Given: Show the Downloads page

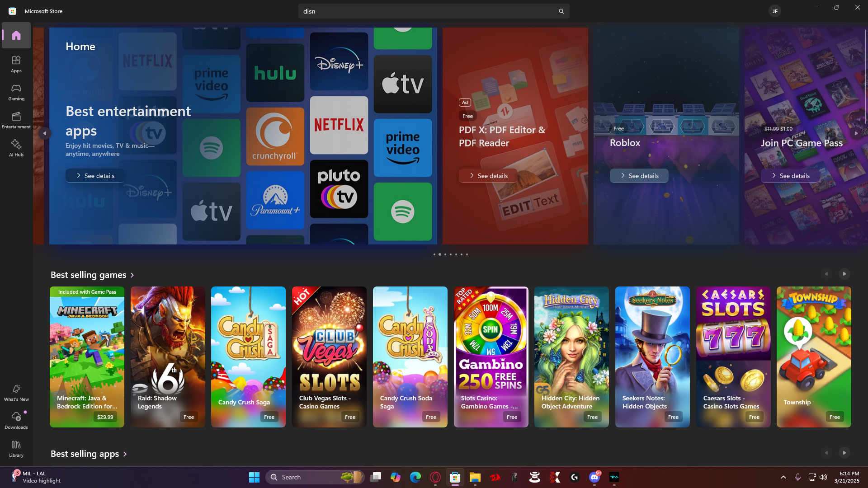Looking at the screenshot, I should [x=16, y=420].
